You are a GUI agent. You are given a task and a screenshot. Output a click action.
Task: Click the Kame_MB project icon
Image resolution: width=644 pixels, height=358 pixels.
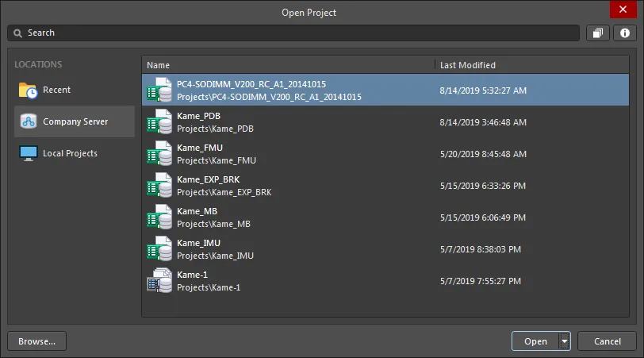[x=159, y=217]
